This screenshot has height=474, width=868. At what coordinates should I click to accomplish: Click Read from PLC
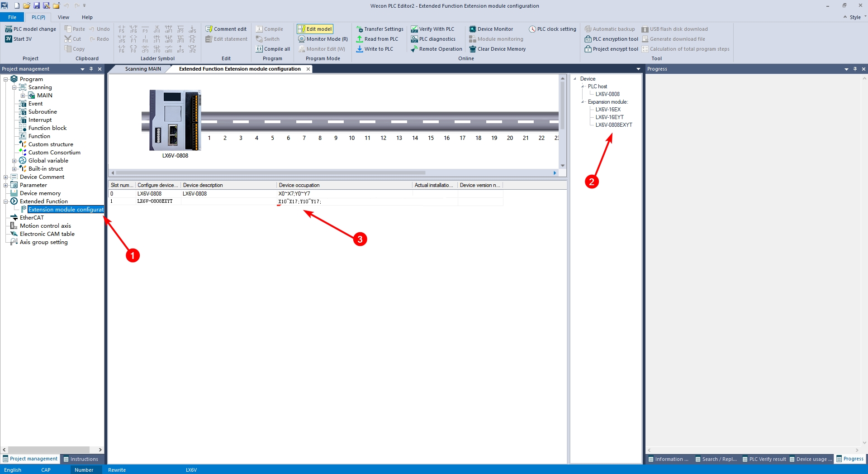click(377, 39)
